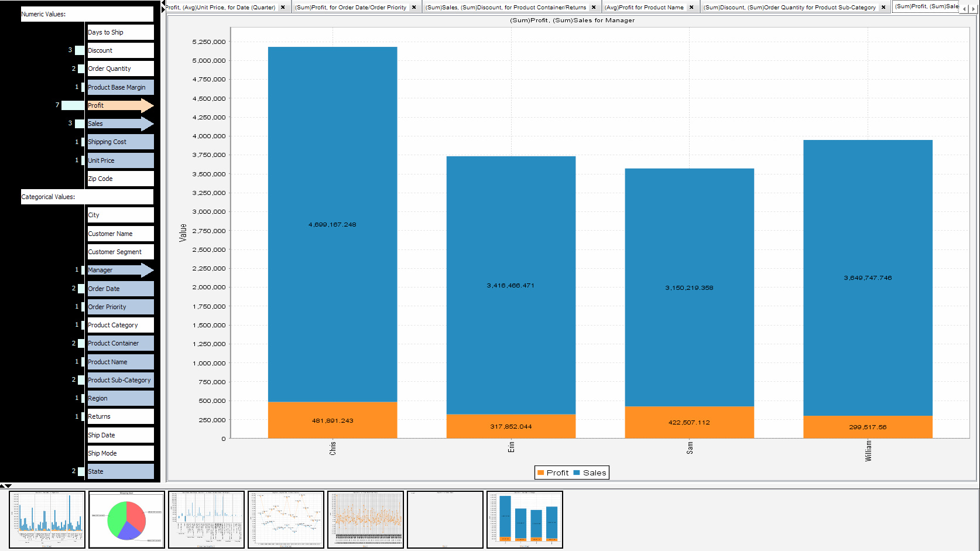Close the Order Date/Order Priority tab
Image resolution: width=980 pixels, height=551 pixels.
[x=414, y=8]
